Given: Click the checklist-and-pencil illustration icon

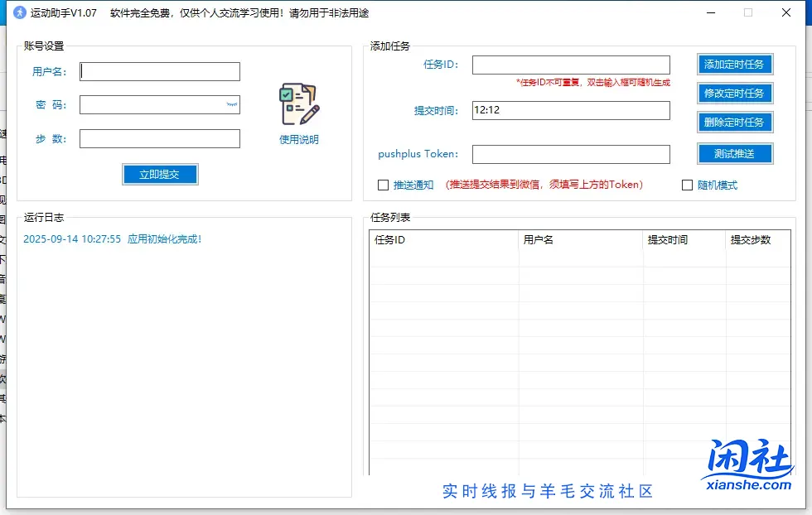Looking at the screenshot, I should (298, 103).
